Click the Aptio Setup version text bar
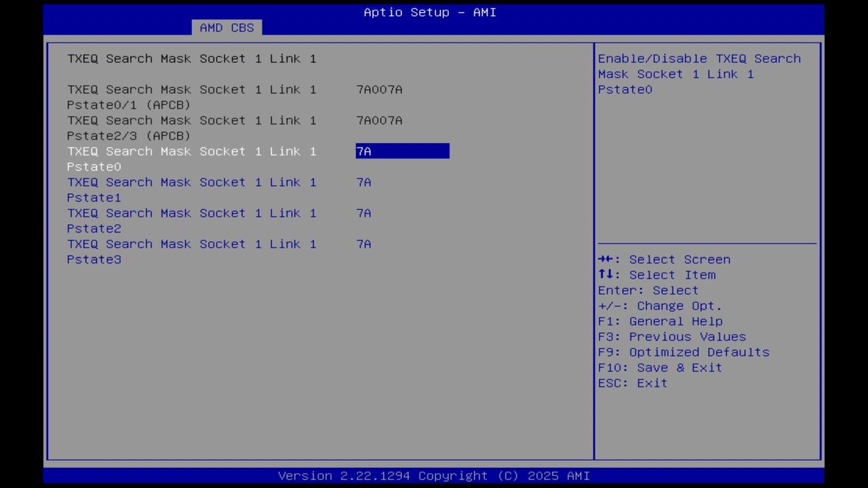 (434, 475)
